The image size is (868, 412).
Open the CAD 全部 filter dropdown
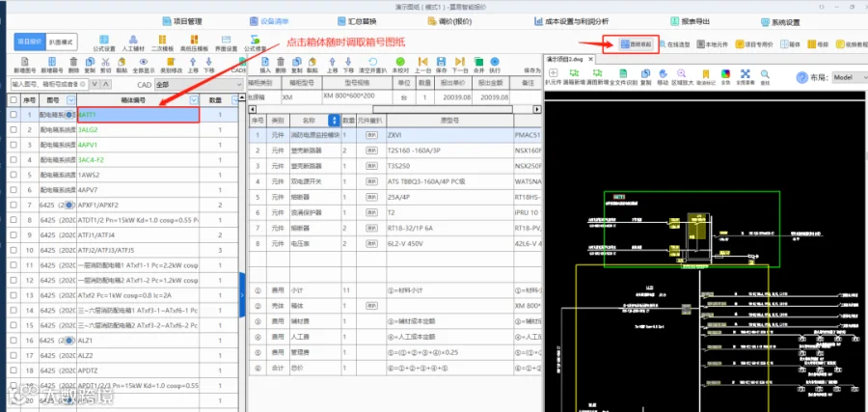[x=199, y=84]
